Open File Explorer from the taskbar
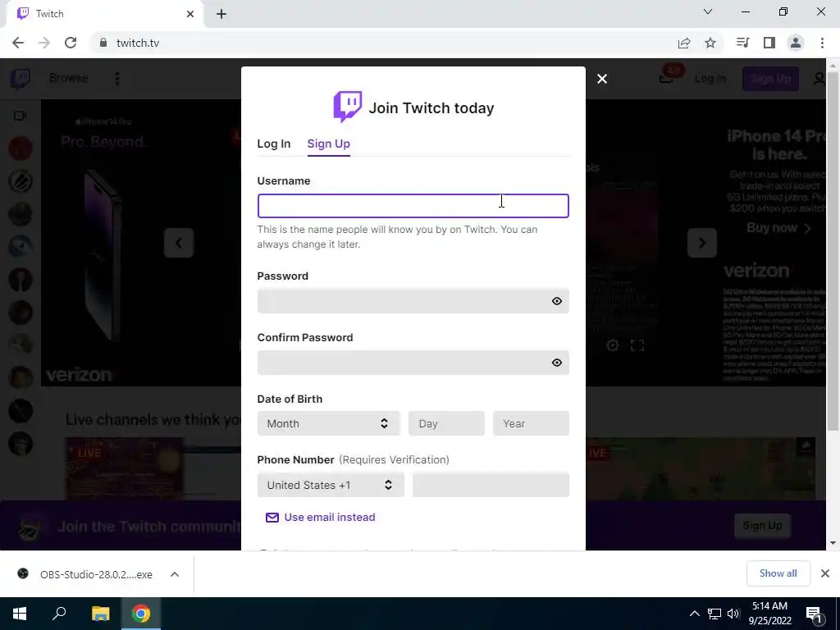The image size is (840, 630). coord(100,614)
